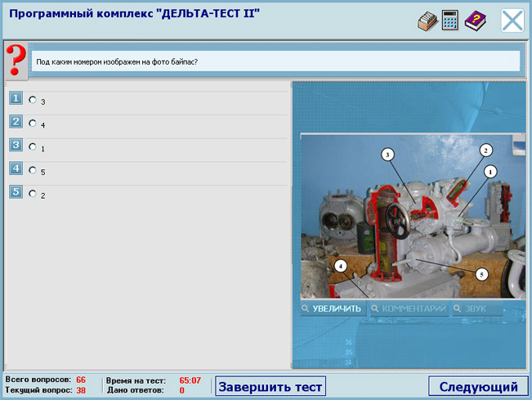
Task: Click the Текущий вопрос number 38
Action: (81, 390)
